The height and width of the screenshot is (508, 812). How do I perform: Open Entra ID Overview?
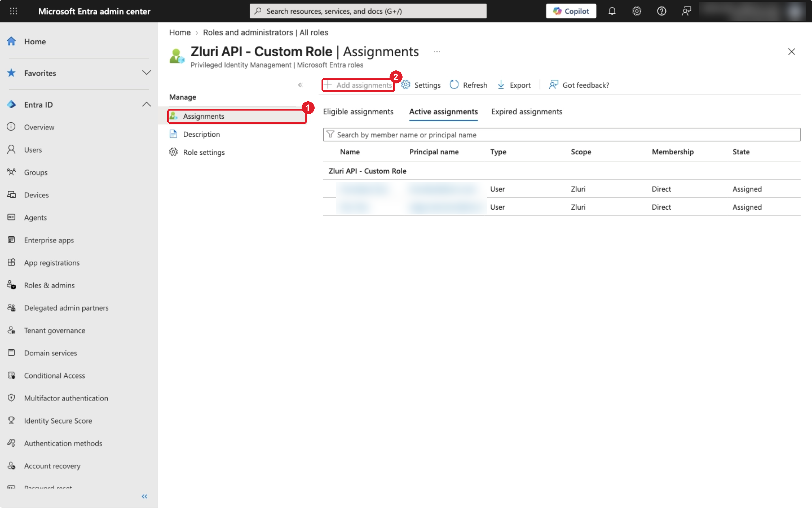[39, 127]
